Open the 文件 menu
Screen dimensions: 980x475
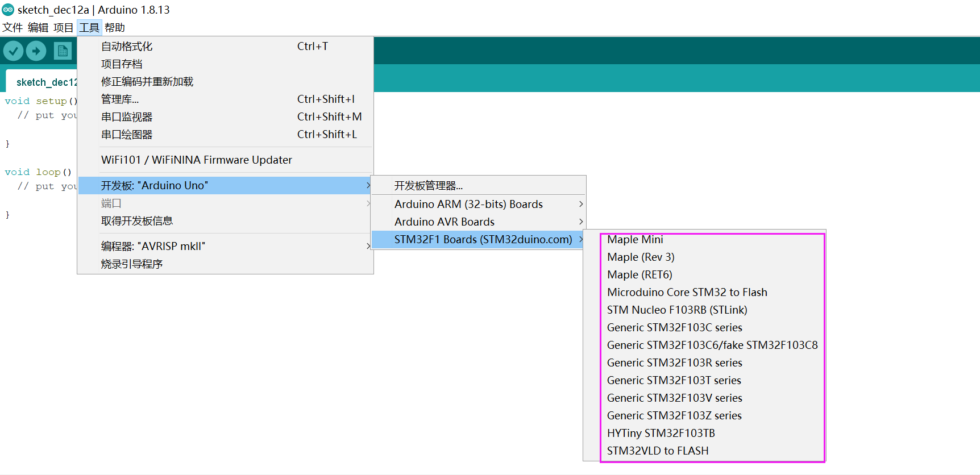click(x=13, y=27)
